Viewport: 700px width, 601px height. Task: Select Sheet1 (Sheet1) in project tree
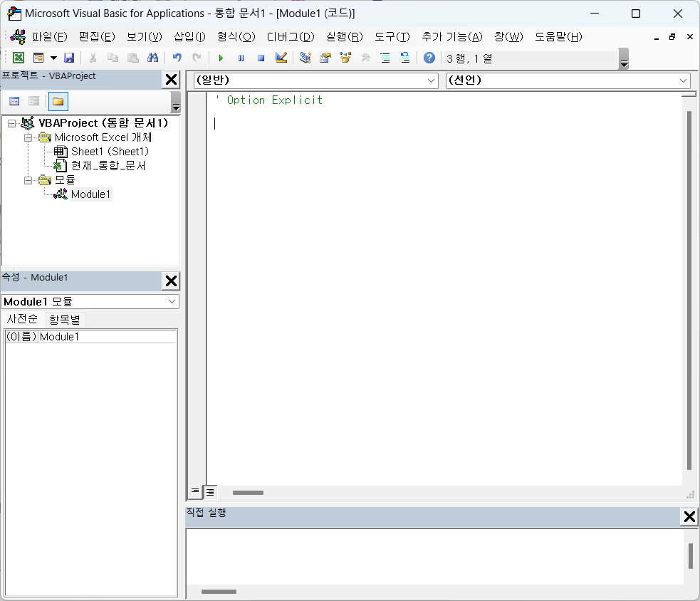click(x=110, y=152)
